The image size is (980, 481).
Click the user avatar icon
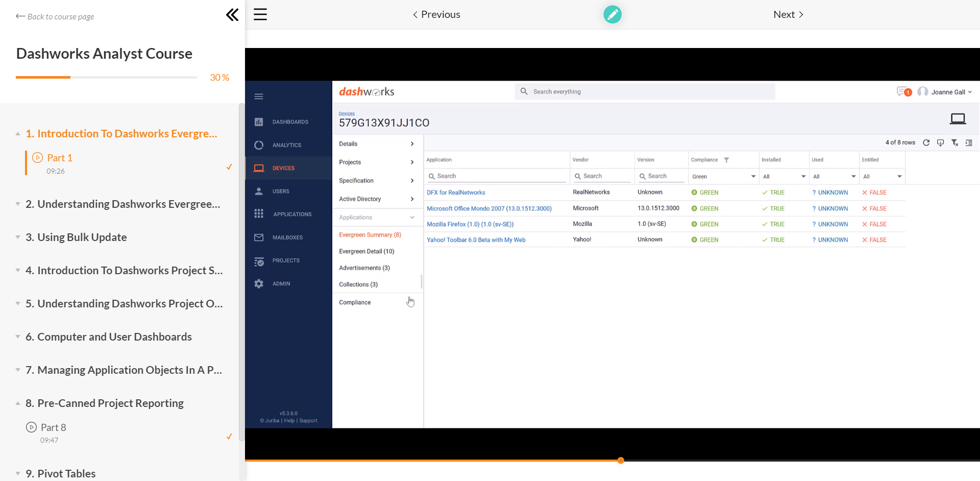922,92
